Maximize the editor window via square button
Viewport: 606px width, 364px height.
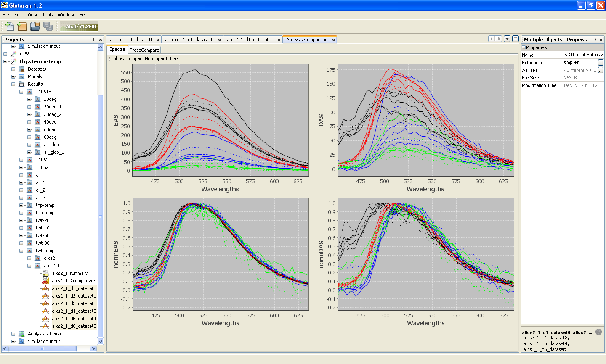[515, 39]
